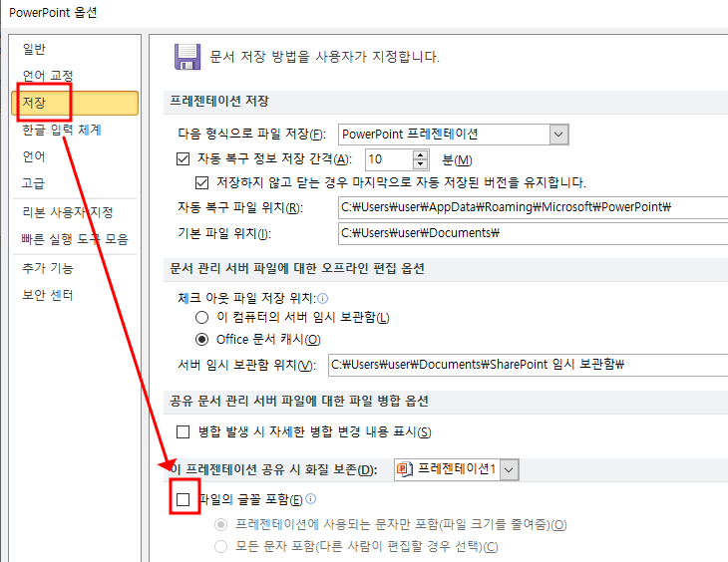This screenshot has height=562, width=728.
Task: Open 리본 사용자 지정 category
Action: tap(68, 212)
